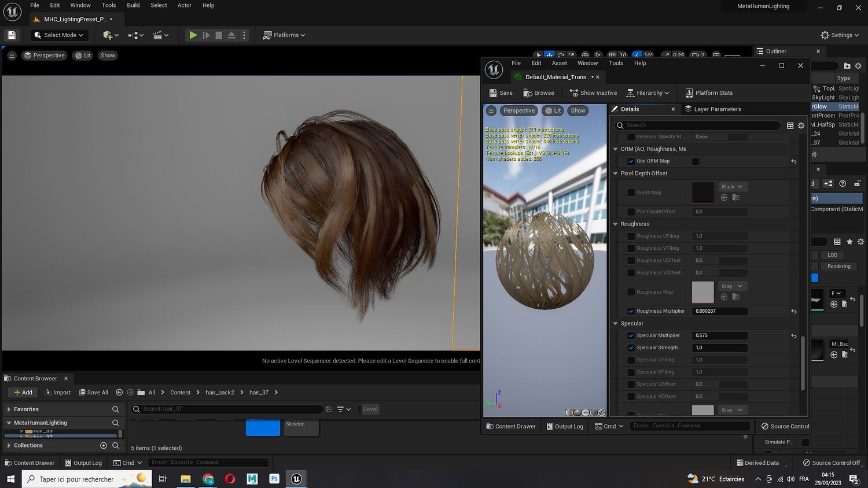Open Photoshop from the Windows taskbar

click(274, 479)
